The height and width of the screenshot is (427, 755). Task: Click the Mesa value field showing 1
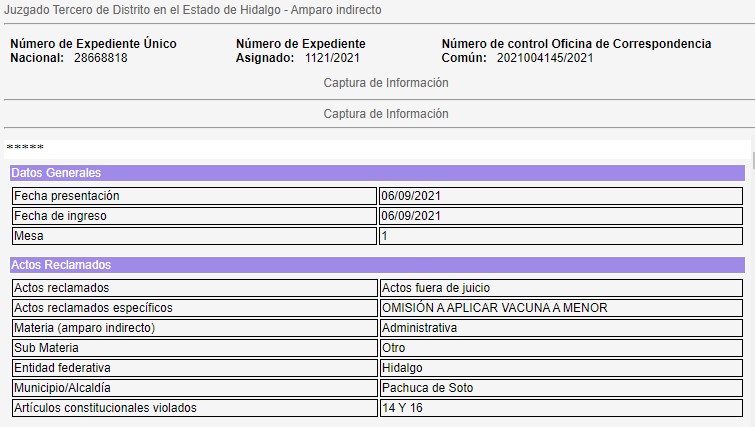560,236
